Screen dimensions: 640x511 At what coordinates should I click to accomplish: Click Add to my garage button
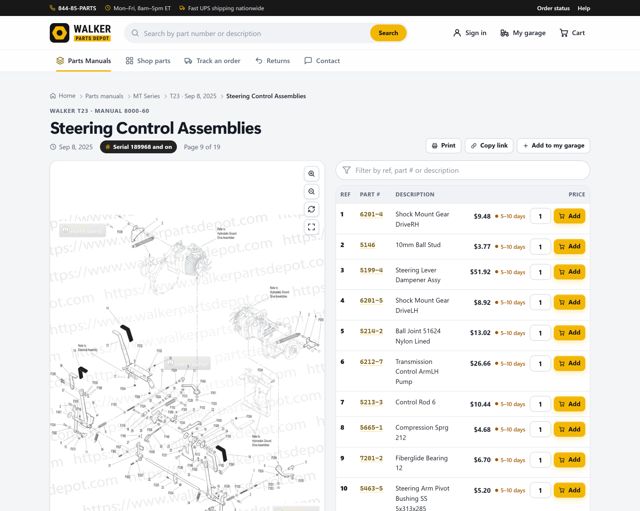(553, 146)
